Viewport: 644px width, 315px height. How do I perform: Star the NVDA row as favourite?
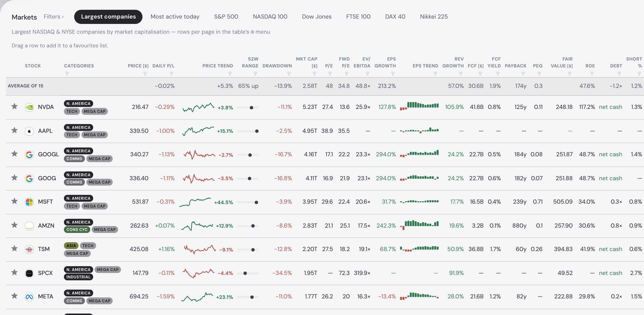pos(14,106)
